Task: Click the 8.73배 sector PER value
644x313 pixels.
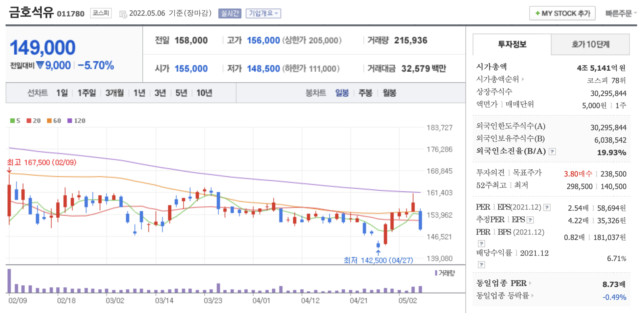Action: tap(614, 284)
